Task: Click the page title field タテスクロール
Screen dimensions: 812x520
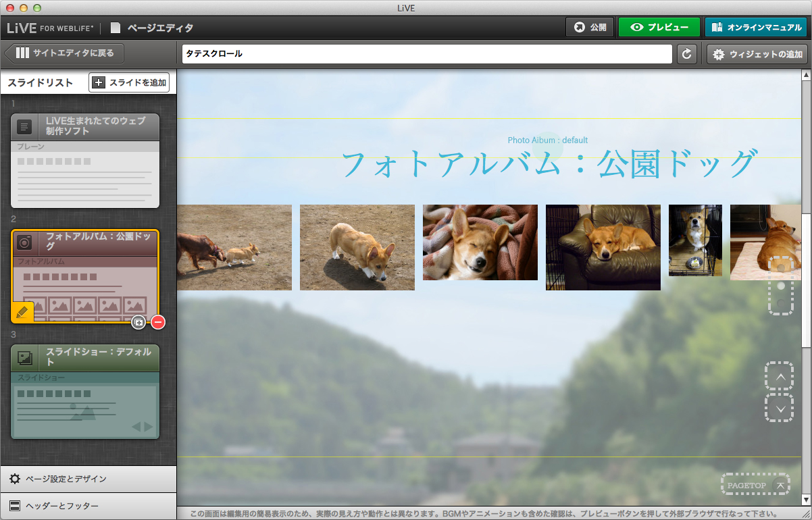Action: [x=427, y=54]
